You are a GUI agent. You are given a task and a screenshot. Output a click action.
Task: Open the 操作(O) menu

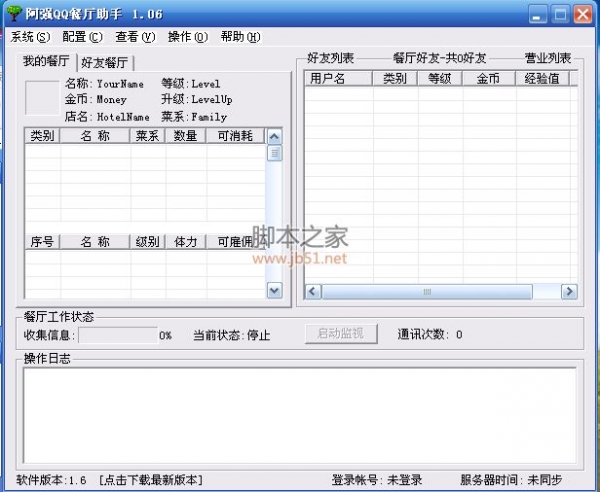[188, 37]
